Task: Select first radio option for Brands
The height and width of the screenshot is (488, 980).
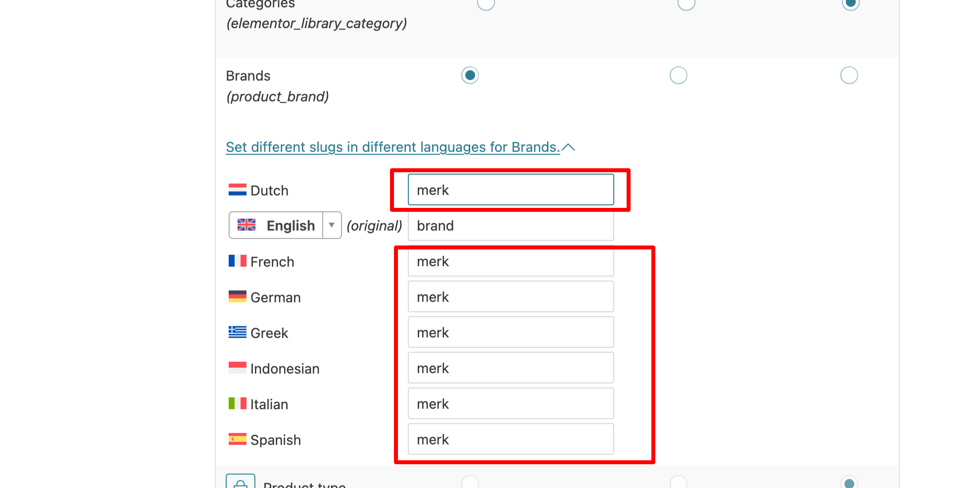Action: pyautogui.click(x=470, y=75)
